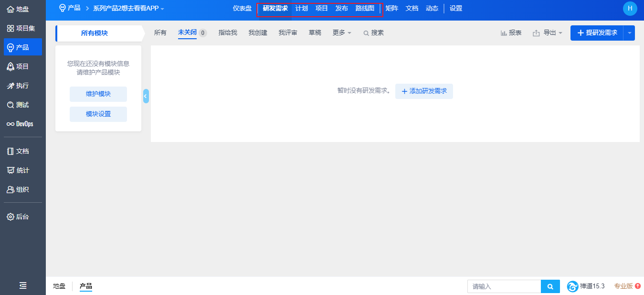Viewport: 644px width, 295px height.
Task: Click the 专业版 link
Action: (x=623, y=286)
